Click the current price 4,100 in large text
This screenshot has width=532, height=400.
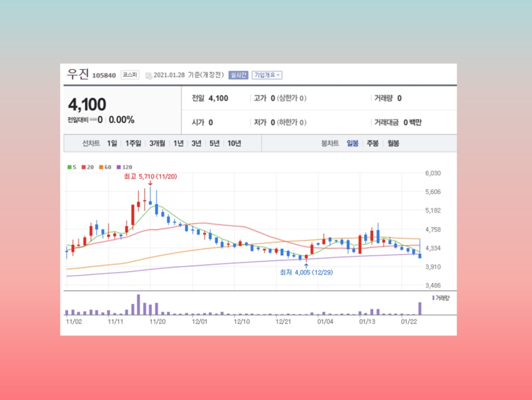coord(87,105)
